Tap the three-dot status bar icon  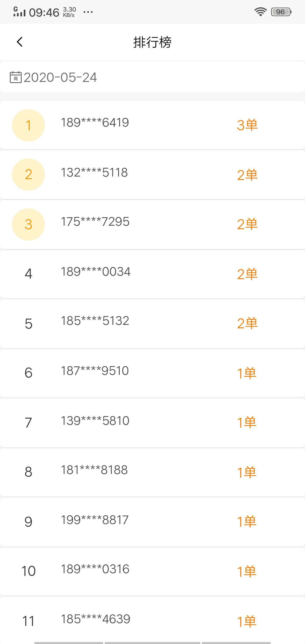pos(88,12)
